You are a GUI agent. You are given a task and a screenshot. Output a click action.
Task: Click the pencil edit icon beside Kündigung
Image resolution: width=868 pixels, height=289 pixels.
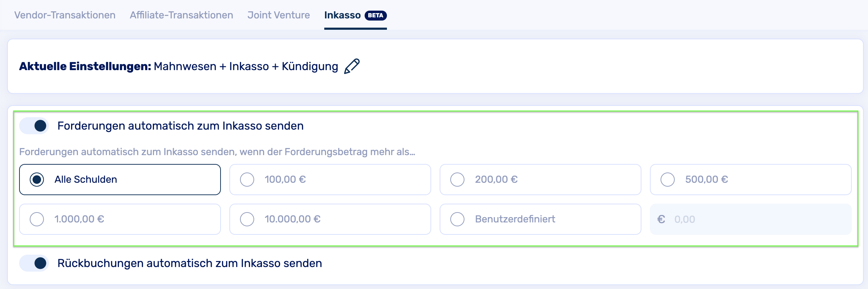(352, 66)
